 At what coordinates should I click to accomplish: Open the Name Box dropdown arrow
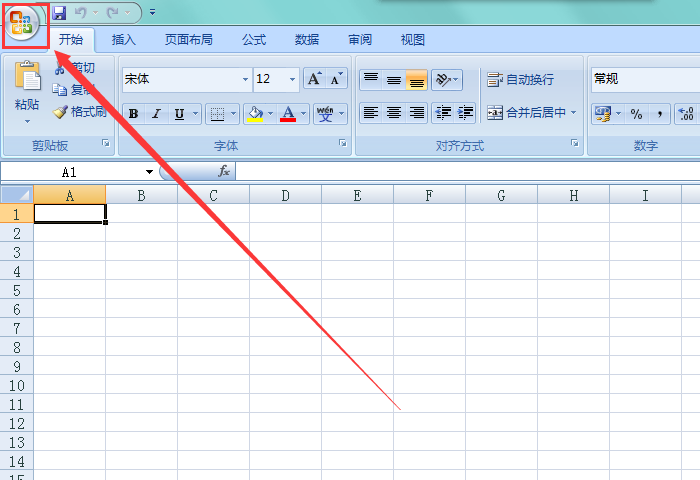149,172
